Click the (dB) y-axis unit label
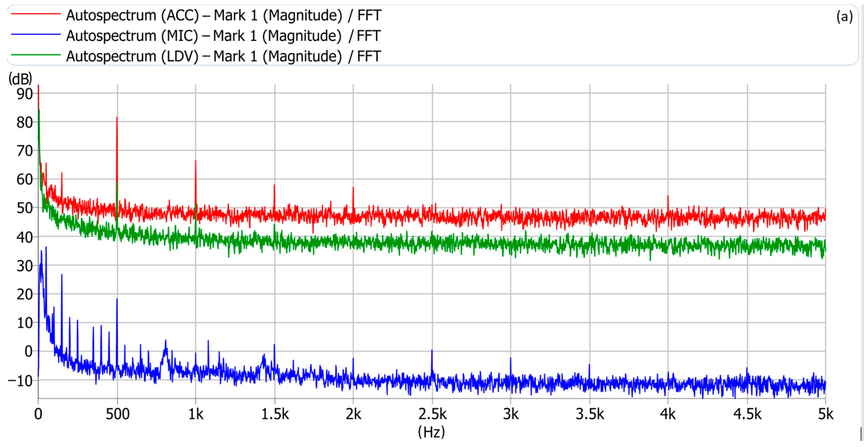868x447 pixels. (x=20, y=78)
